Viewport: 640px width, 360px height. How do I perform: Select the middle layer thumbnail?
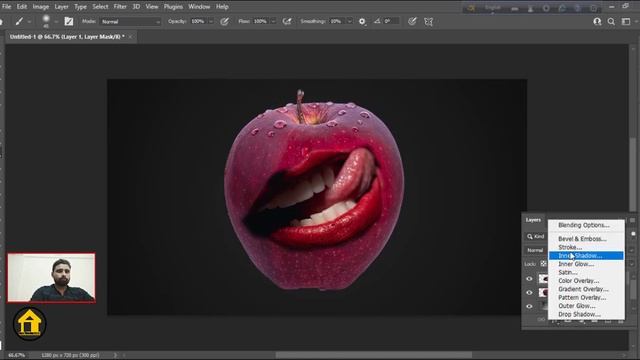tap(543, 292)
